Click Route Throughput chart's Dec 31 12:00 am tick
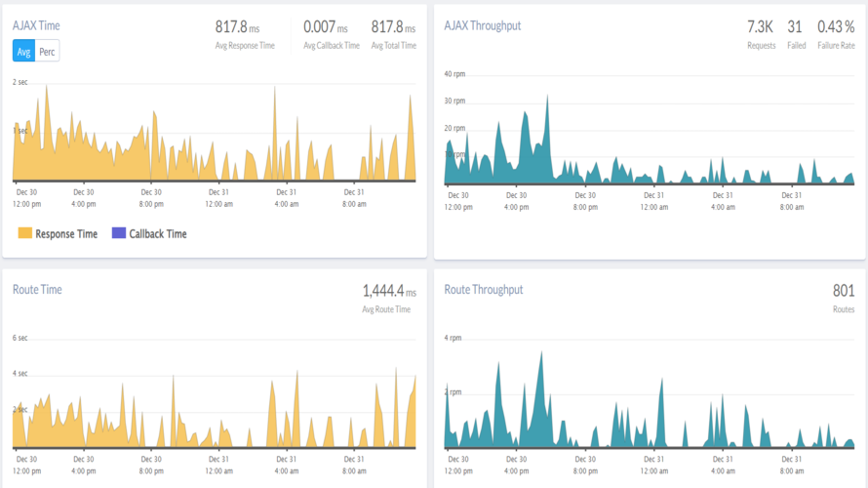 tap(653, 465)
